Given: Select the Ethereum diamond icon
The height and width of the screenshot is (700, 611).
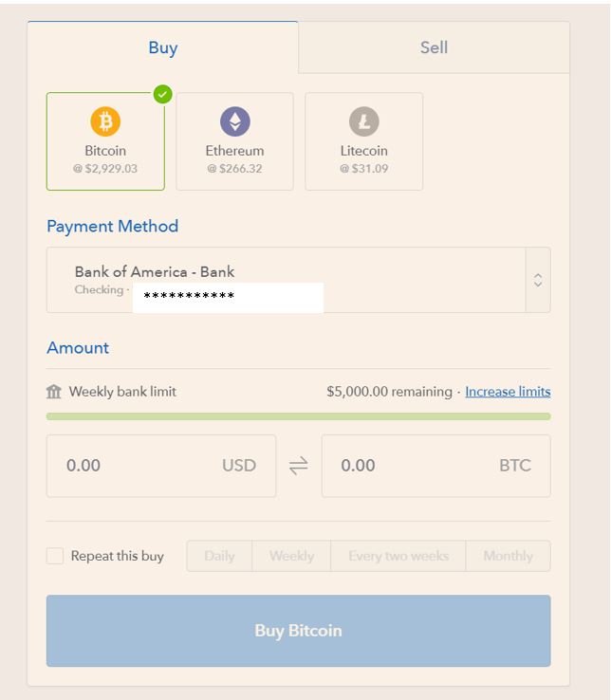Looking at the screenshot, I should [234, 121].
